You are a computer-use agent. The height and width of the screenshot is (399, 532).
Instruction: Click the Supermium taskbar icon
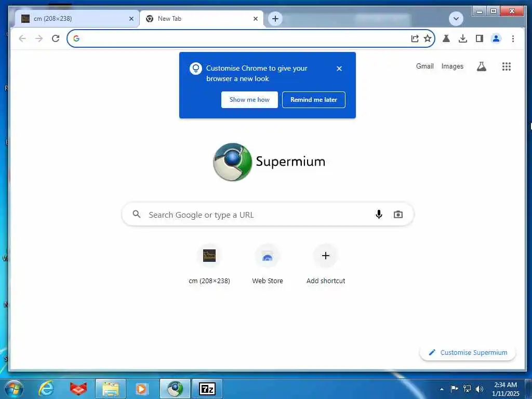tap(175, 389)
